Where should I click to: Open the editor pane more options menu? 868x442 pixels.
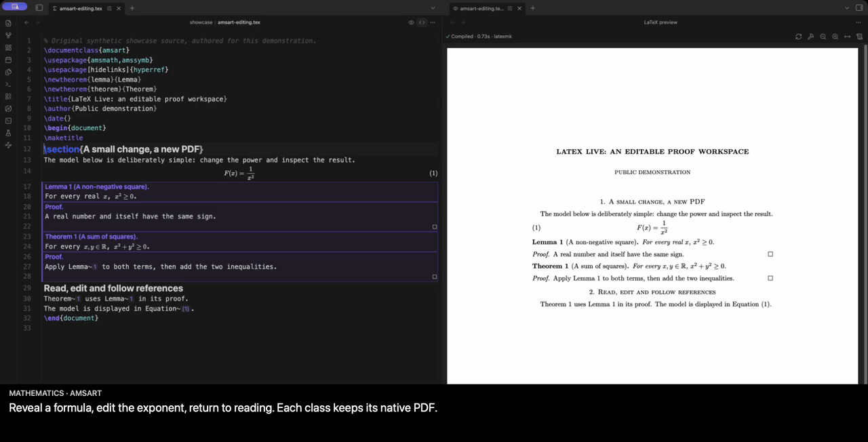(433, 22)
